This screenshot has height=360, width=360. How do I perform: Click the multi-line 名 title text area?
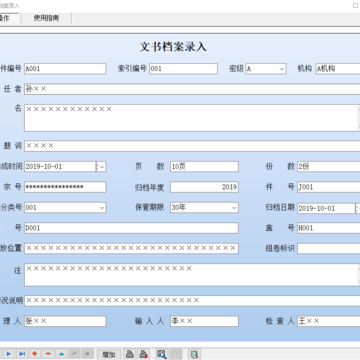(192, 118)
